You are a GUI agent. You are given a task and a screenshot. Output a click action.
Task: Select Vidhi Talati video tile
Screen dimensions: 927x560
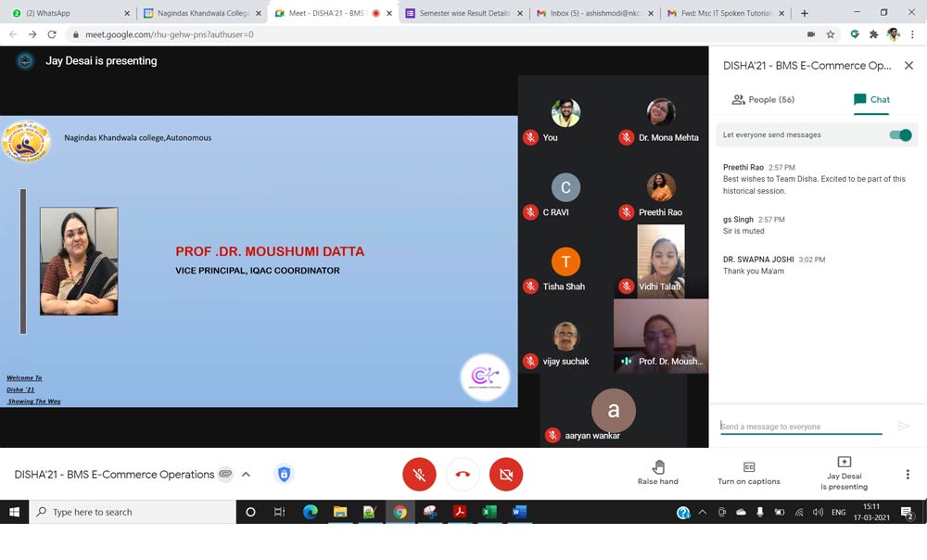(661, 261)
